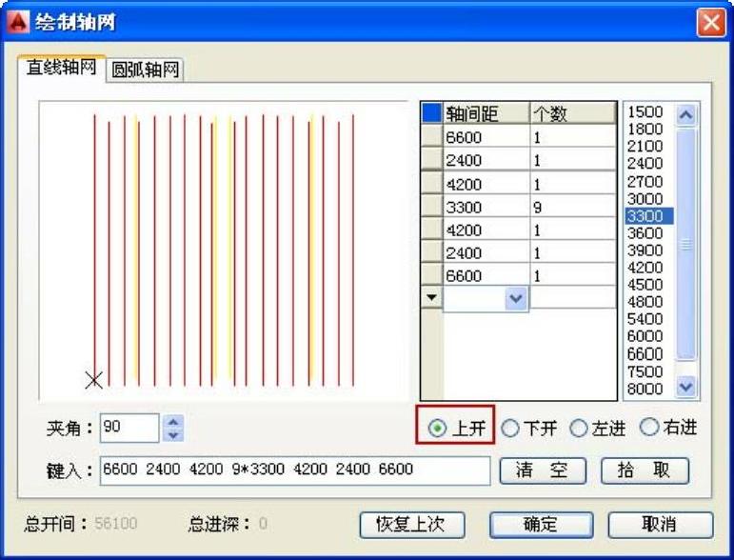Click the blue select-all corner cell of table
The height and width of the screenshot is (560, 734).
[431, 112]
